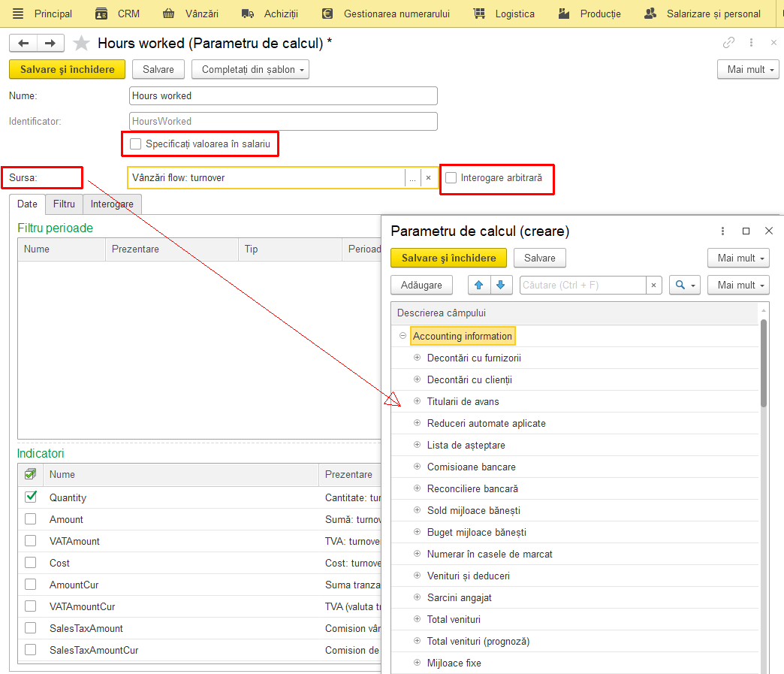The height and width of the screenshot is (674, 784).
Task: Open the hamburger main menu icon
Action: point(18,14)
